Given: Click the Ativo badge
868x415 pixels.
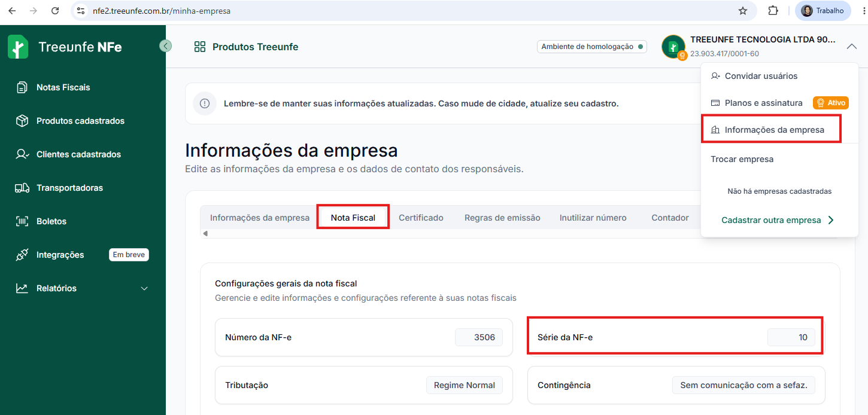Looking at the screenshot, I should 831,103.
